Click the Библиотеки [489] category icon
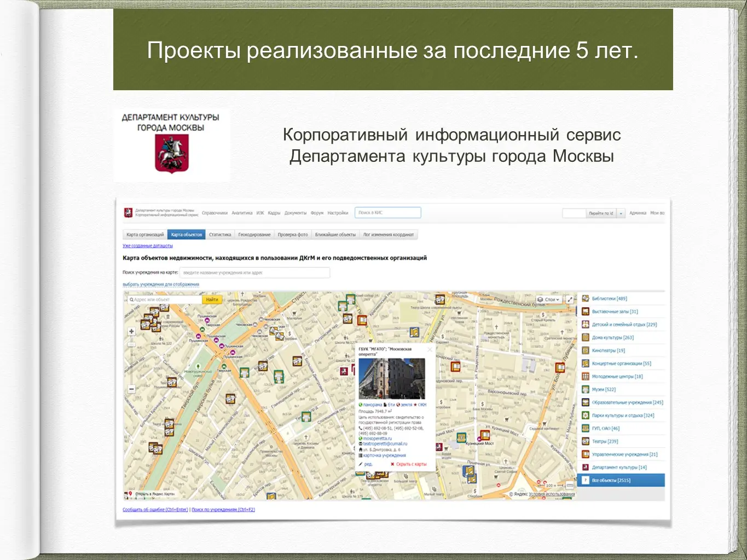The image size is (747, 560). (x=585, y=299)
